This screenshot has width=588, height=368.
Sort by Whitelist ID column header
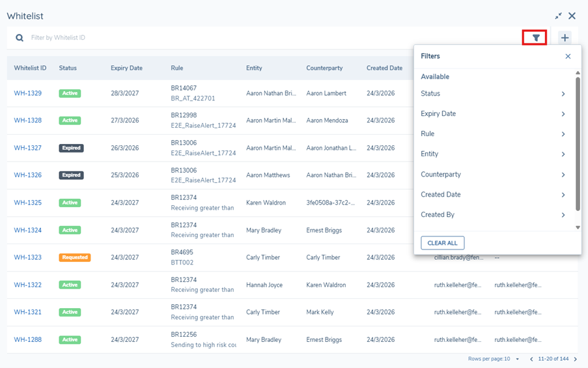click(x=30, y=68)
